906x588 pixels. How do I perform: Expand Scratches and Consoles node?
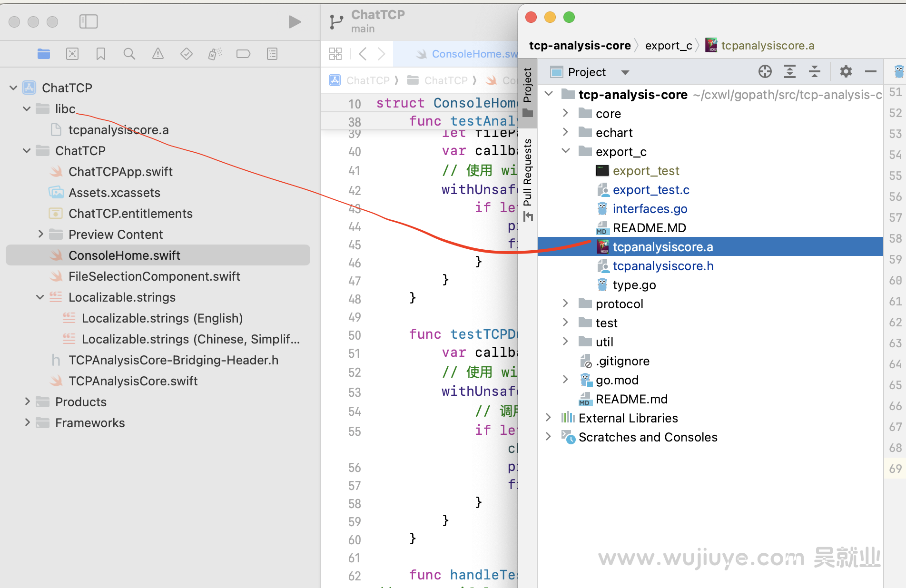pyautogui.click(x=548, y=436)
